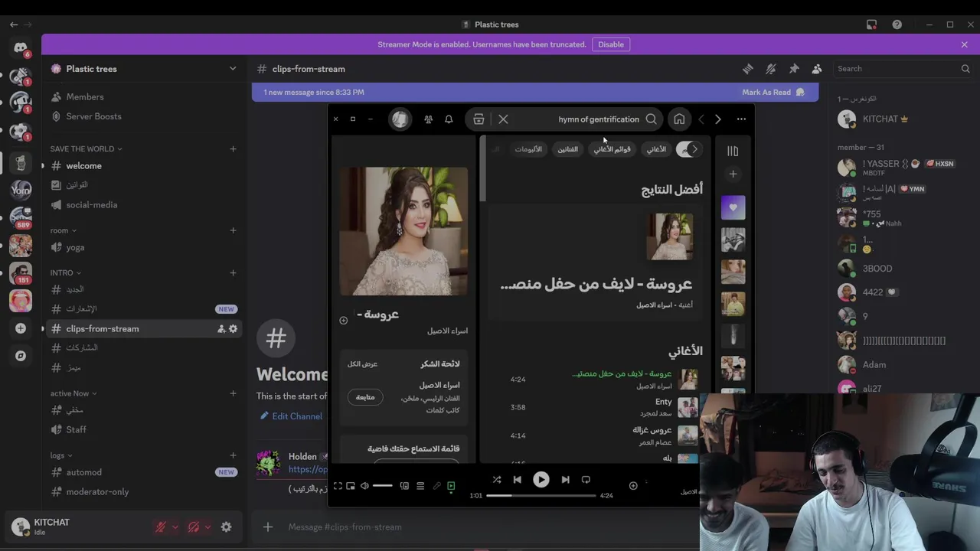This screenshot has height=551, width=980.
Task: Clear the Spotify search field
Action: pos(503,119)
